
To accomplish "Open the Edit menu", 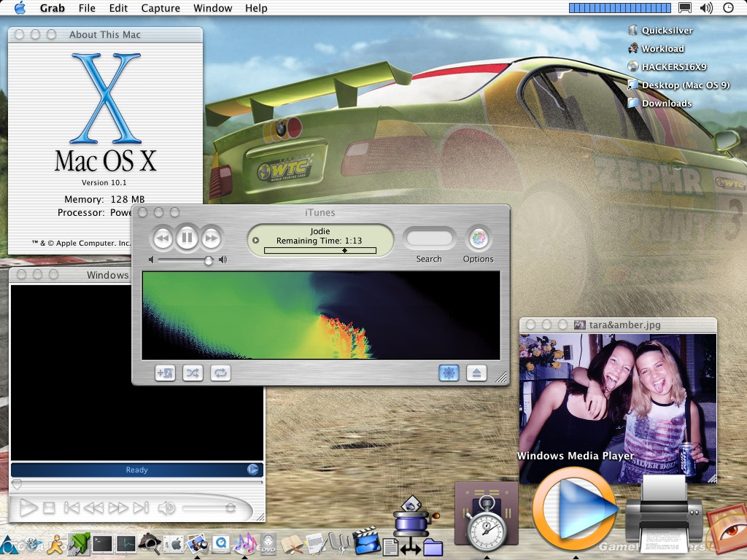I will coord(118,8).
